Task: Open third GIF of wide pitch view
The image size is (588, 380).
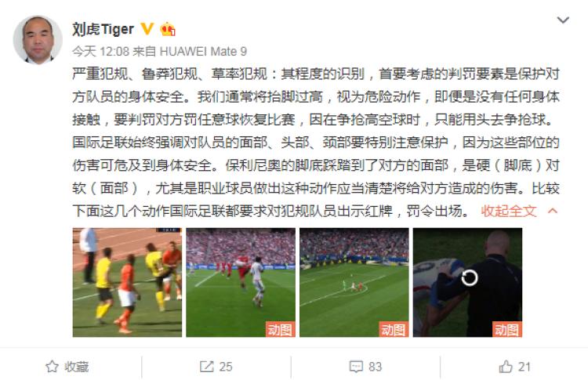Action: 354,282
